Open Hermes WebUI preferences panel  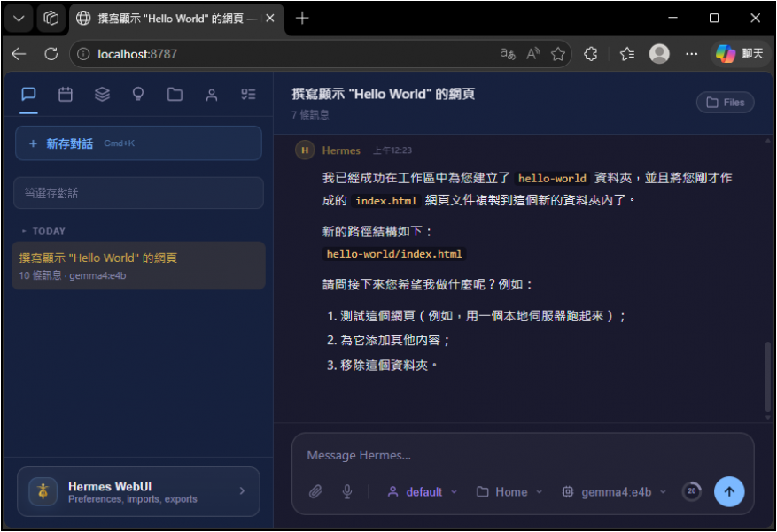click(138, 491)
